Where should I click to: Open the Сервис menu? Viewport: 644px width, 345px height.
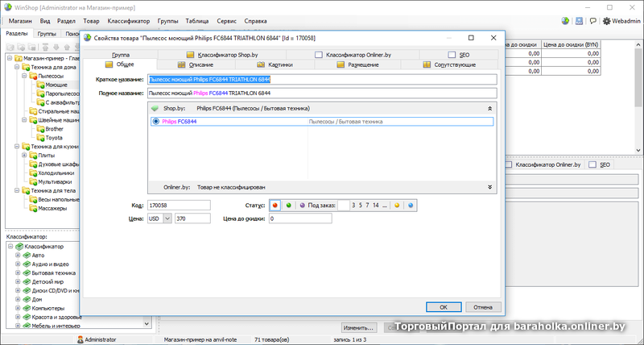pos(227,21)
